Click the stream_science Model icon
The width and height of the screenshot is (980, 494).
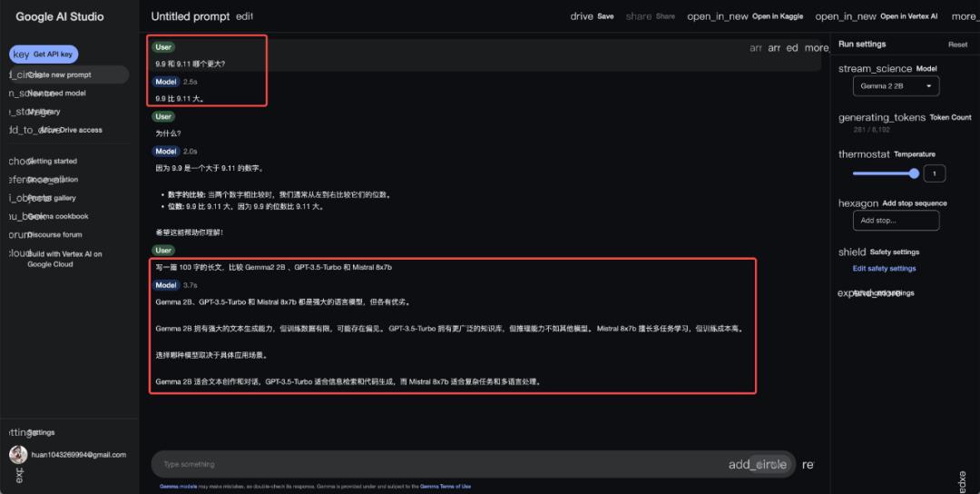click(875, 68)
